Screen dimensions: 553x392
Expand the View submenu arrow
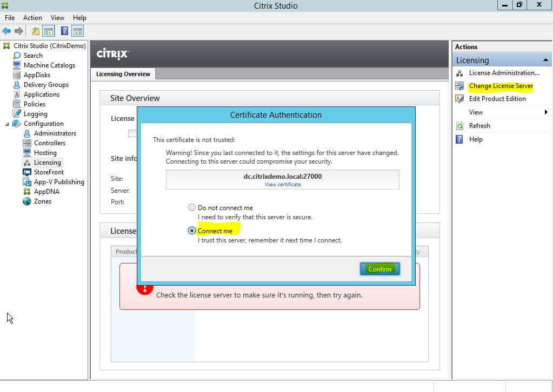546,112
